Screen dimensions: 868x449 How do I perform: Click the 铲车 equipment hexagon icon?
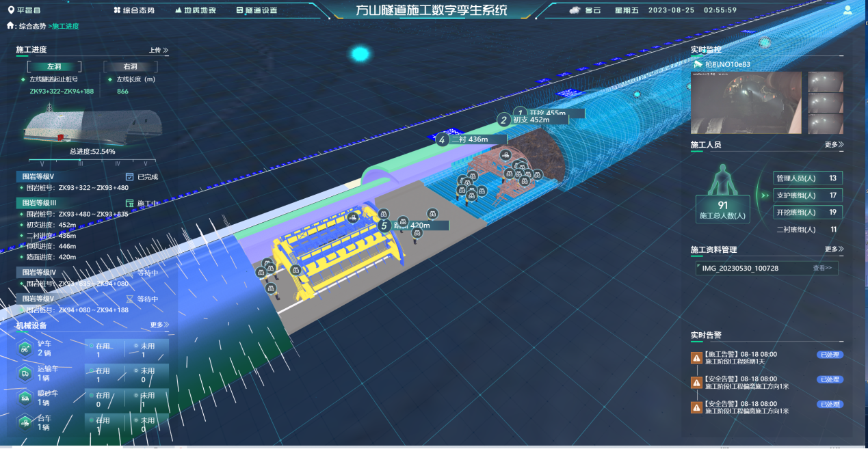[x=25, y=349]
